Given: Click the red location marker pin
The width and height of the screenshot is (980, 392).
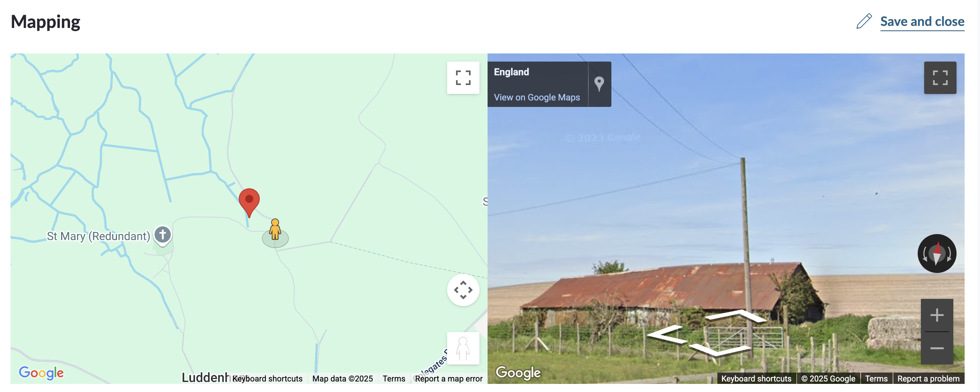Looking at the screenshot, I should [249, 202].
